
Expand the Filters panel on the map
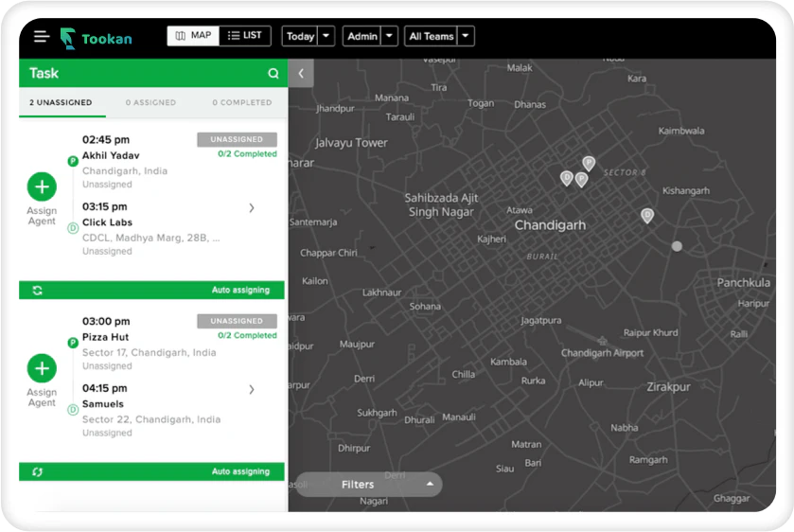pyautogui.click(x=369, y=485)
